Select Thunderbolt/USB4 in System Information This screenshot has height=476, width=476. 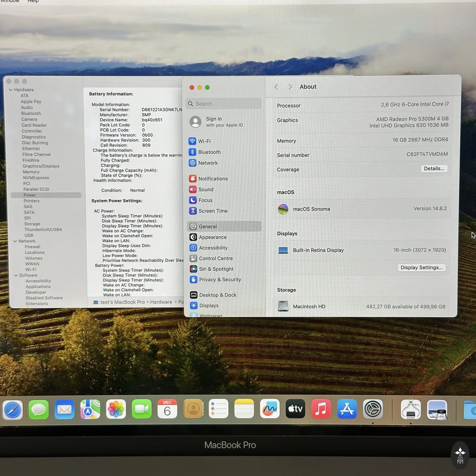(x=43, y=230)
